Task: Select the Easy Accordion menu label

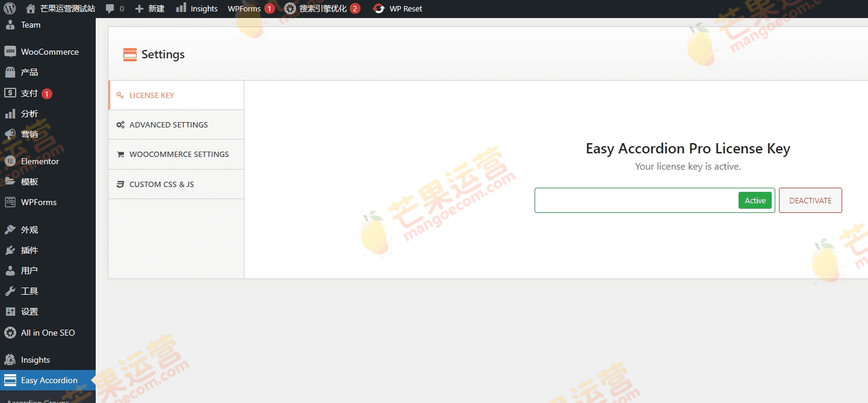Action: click(49, 380)
